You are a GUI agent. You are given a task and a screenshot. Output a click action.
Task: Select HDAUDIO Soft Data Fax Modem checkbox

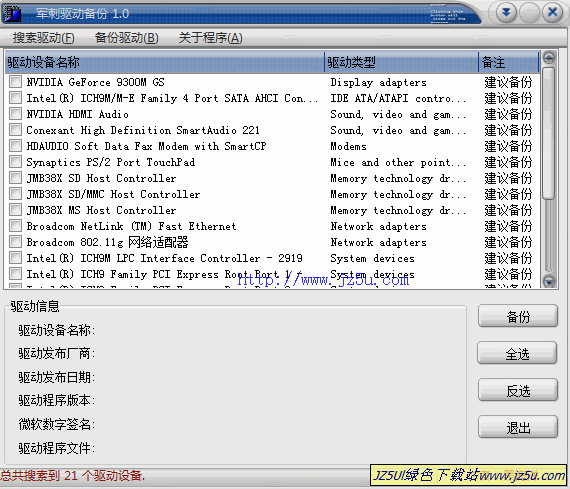pyautogui.click(x=15, y=145)
